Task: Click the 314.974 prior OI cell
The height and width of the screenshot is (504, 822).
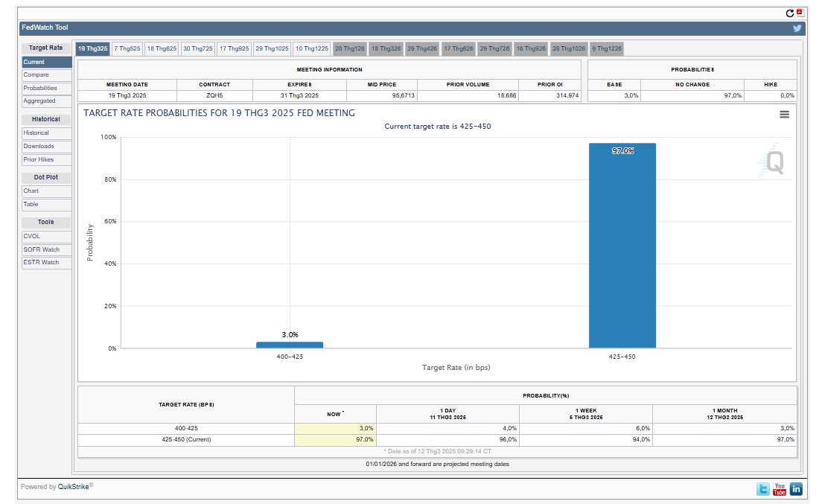Action: [x=550, y=95]
